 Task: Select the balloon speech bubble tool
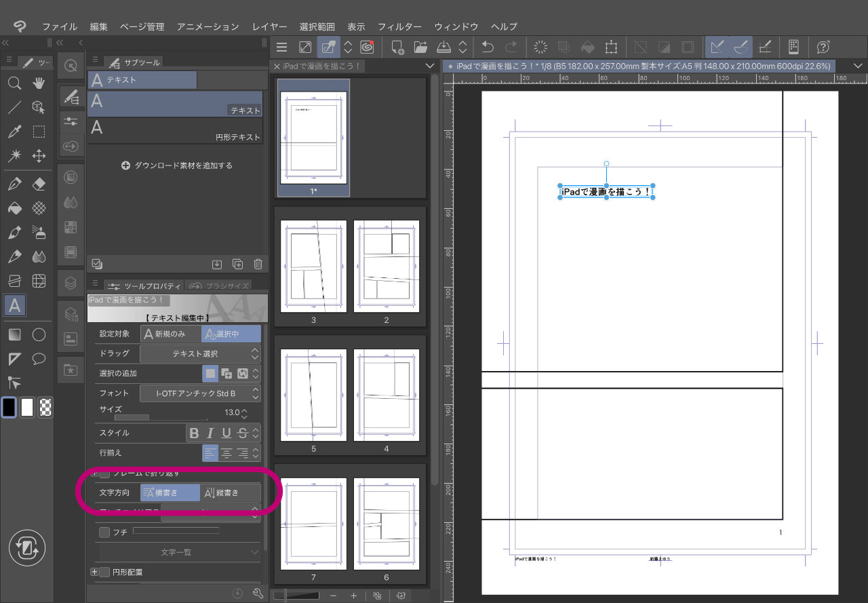tap(39, 359)
